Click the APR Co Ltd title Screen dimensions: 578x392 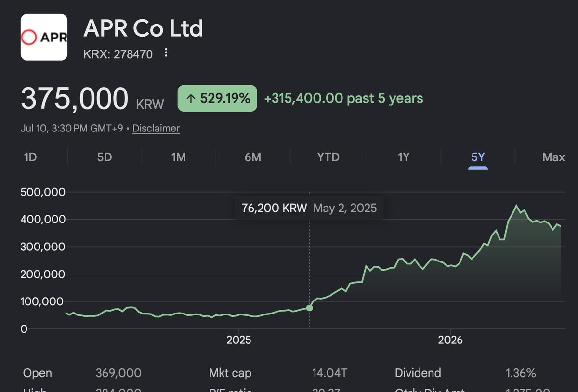tap(143, 29)
